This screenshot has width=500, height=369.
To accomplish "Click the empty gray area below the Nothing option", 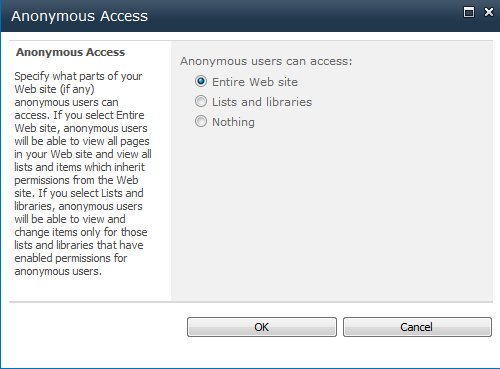I will (x=332, y=213).
